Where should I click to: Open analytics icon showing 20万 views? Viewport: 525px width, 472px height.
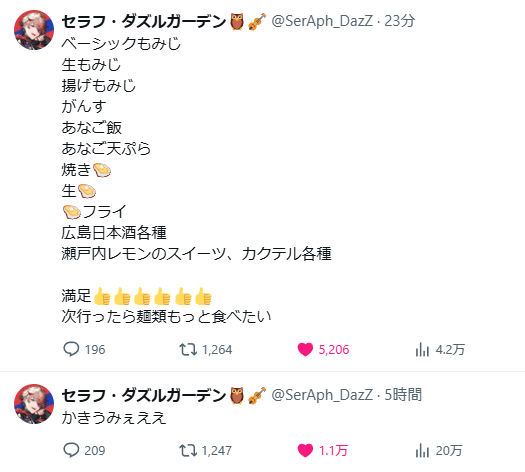pos(422,451)
